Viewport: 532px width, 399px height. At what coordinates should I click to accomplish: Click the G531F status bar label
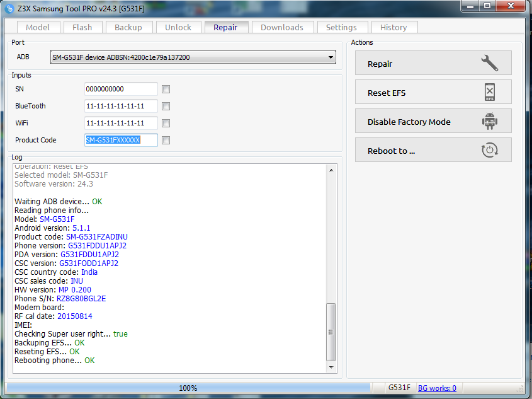(399, 388)
